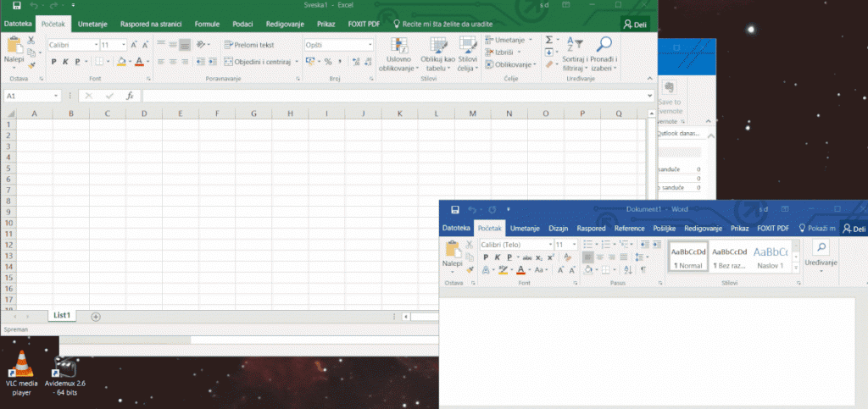This screenshot has width=868, height=409.
Task: Open Excel Umetanje cells insert button
Action: 509,40
